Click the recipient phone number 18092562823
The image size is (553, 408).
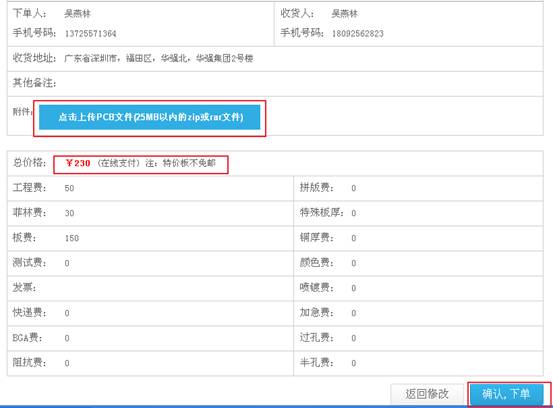tap(357, 34)
